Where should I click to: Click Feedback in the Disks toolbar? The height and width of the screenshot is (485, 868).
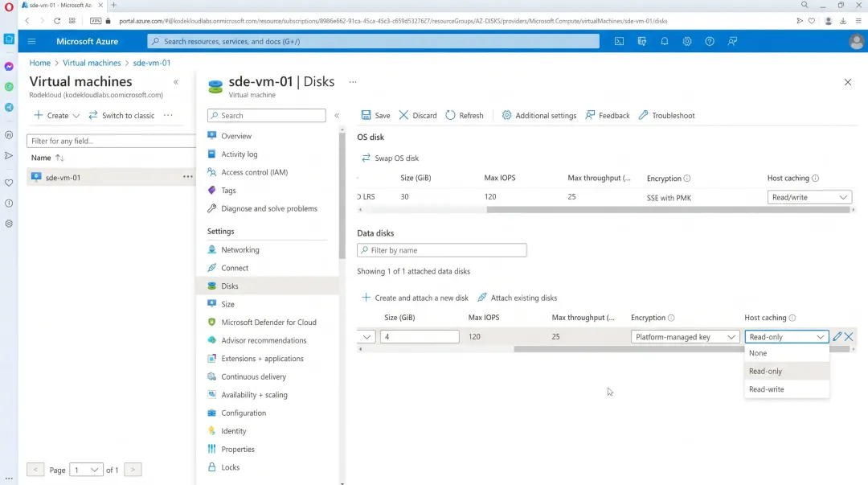pyautogui.click(x=608, y=115)
